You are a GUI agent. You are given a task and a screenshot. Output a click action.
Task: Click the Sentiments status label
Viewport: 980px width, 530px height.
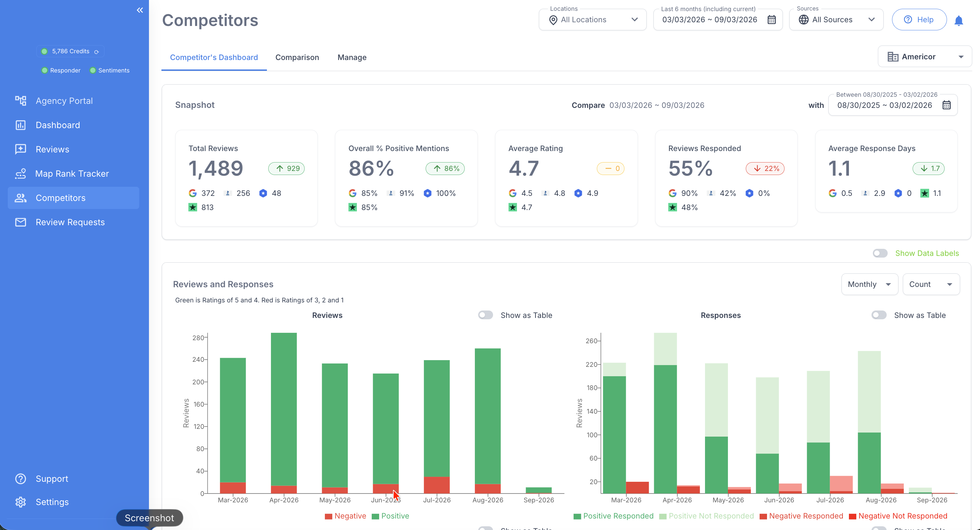114,70
